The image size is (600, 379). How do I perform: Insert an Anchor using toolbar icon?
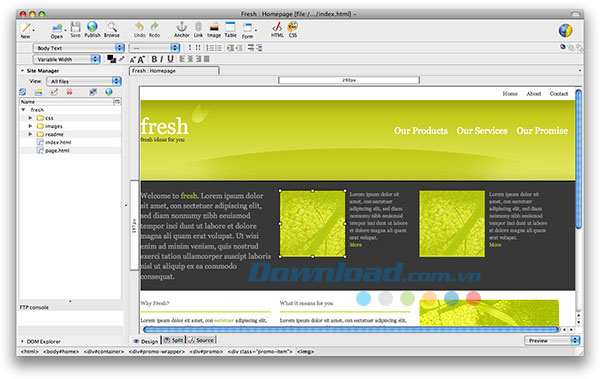pyautogui.click(x=181, y=27)
